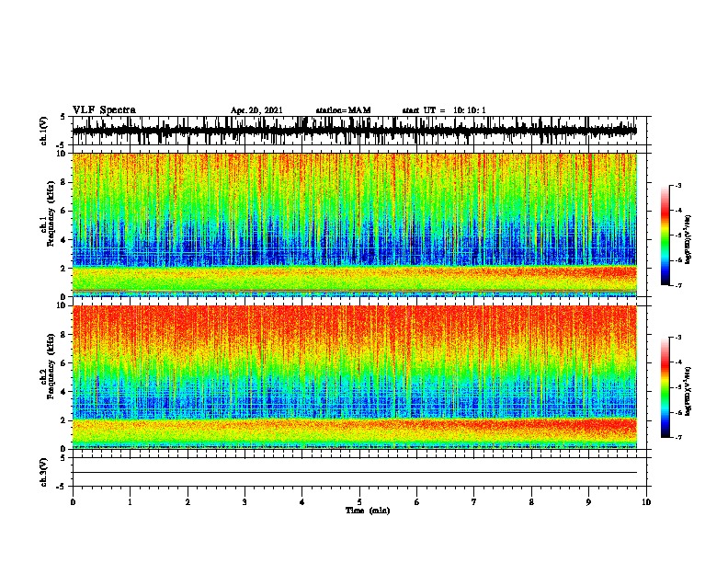Click the "6" kHz tick of the ch.2 spectrogram
The image size is (728, 563).
click(63, 363)
